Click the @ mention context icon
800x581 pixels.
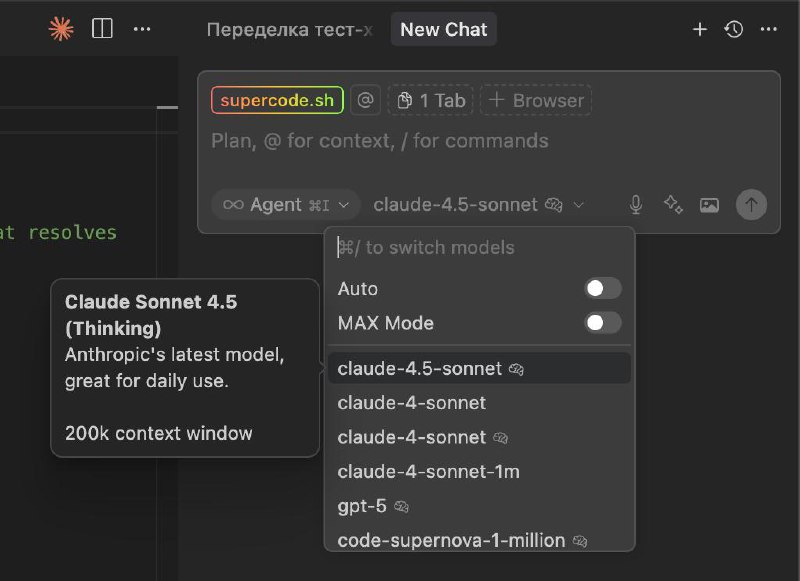366,100
